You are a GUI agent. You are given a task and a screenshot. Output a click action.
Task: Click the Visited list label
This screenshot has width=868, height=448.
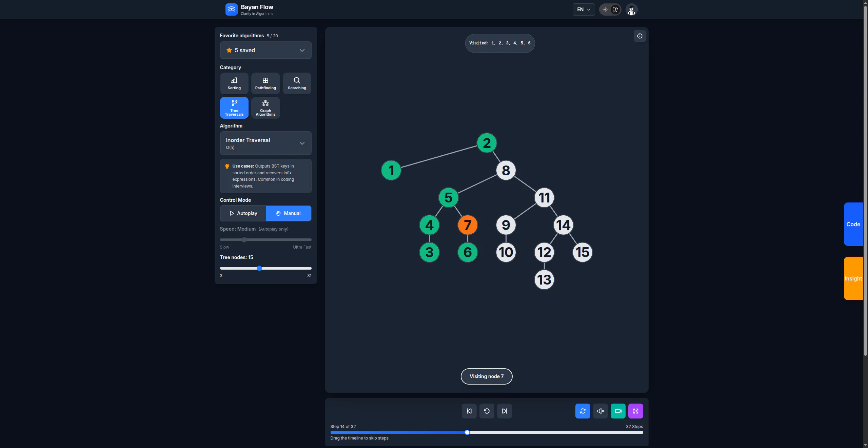(500, 43)
